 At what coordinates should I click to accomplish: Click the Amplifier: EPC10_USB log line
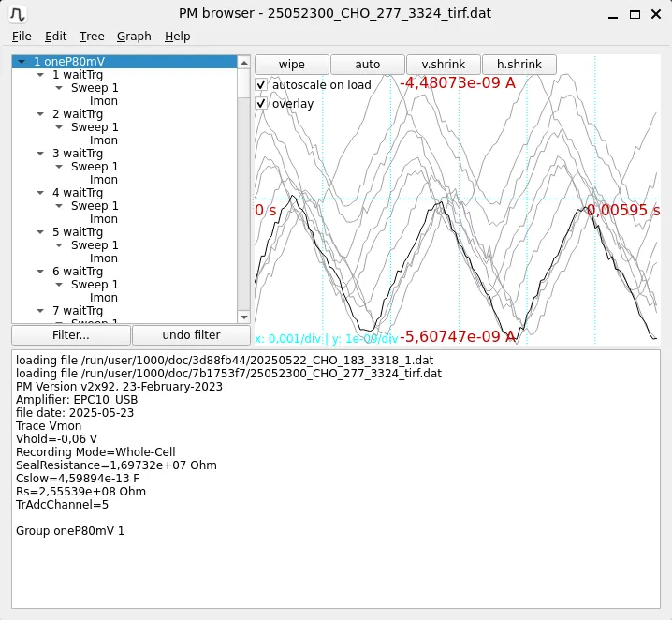pos(77,400)
